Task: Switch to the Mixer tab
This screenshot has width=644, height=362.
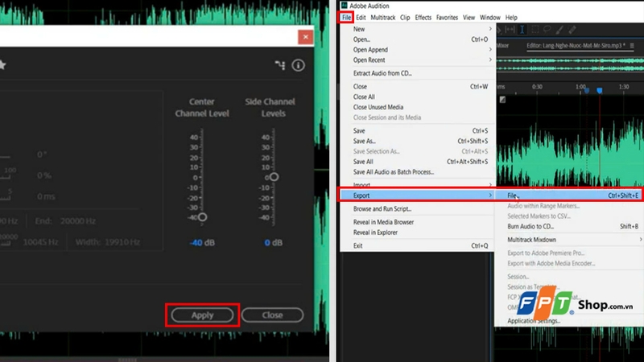Action: 502,46
